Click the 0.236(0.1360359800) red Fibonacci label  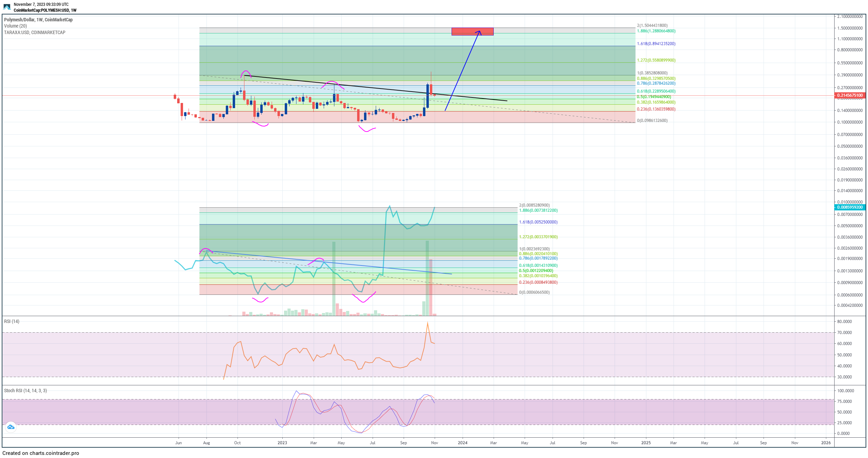click(656, 109)
